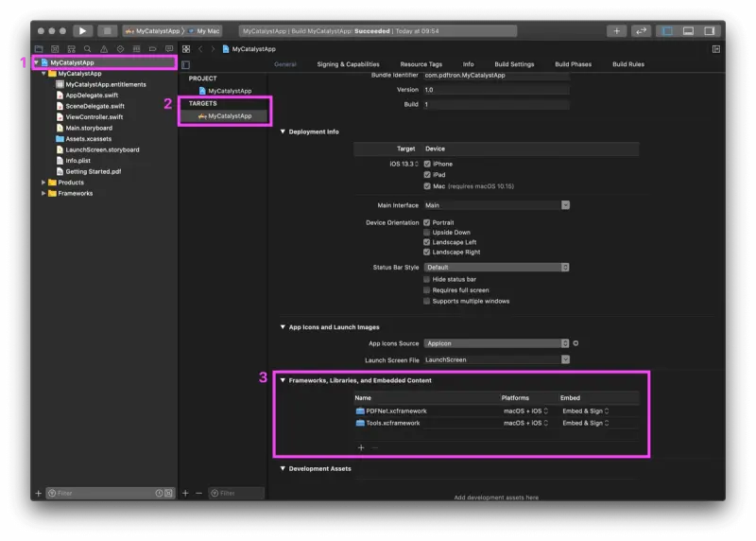Viewport: 756px width, 541px height.
Task: Open the Test navigator diamond icon
Action: pos(120,49)
